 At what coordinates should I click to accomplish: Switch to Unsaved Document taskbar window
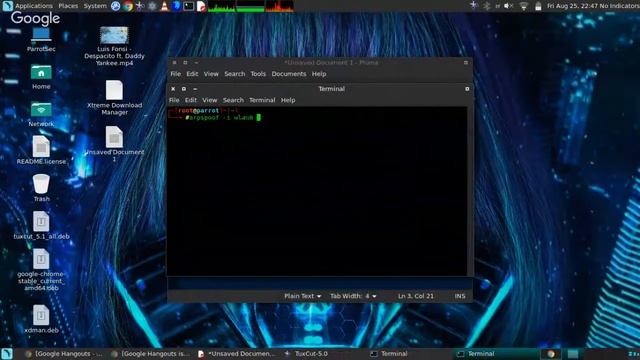(x=237, y=354)
